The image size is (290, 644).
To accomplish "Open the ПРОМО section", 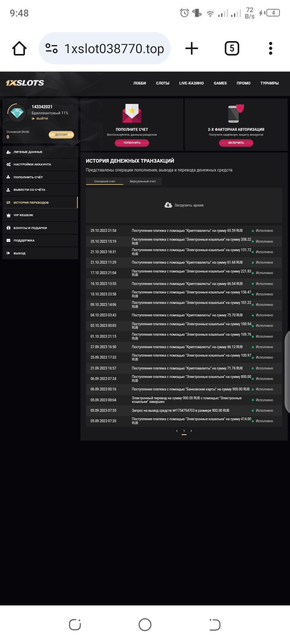I will (244, 83).
